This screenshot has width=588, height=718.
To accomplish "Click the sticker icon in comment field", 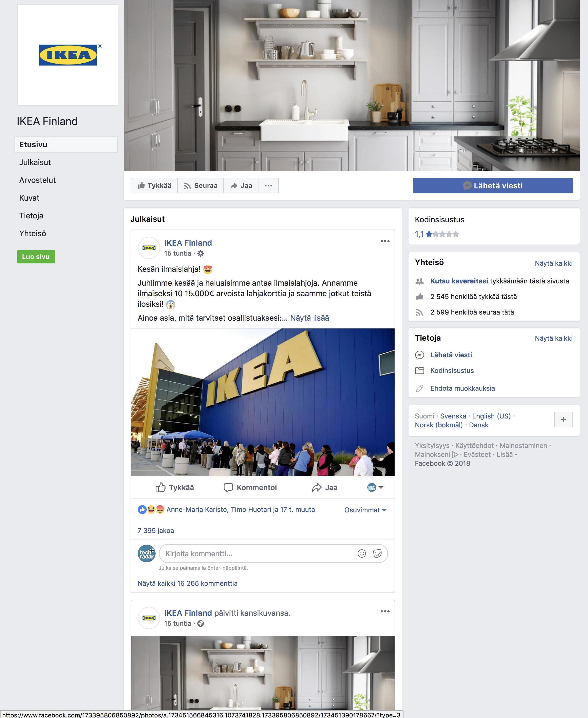I will [377, 554].
